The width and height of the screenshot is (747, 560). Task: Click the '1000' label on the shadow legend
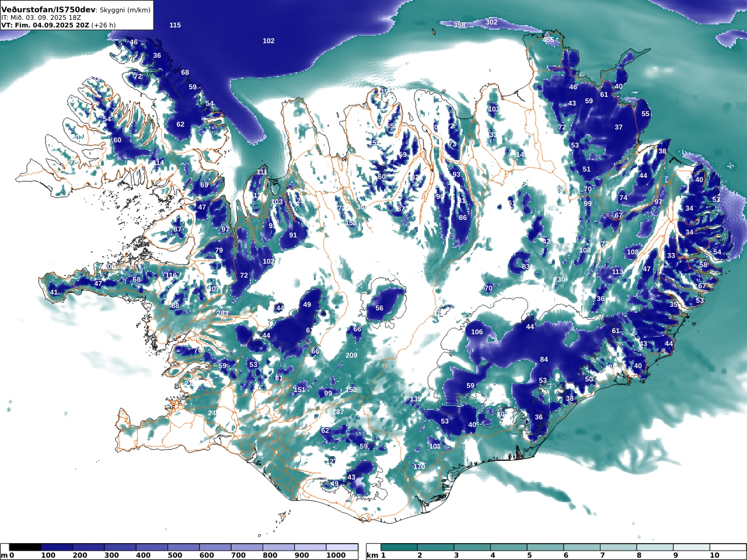click(x=336, y=555)
